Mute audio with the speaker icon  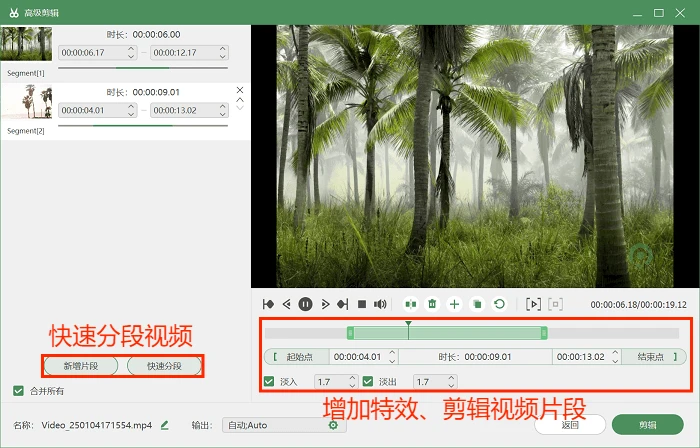coord(380,304)
